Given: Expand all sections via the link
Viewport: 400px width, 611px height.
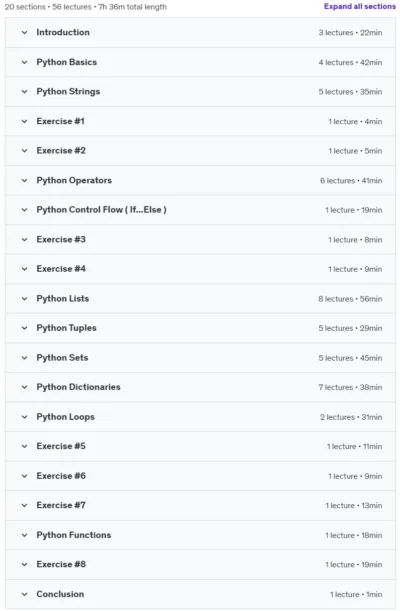Looking at the screenshot, I should click(x=359, y=6).
